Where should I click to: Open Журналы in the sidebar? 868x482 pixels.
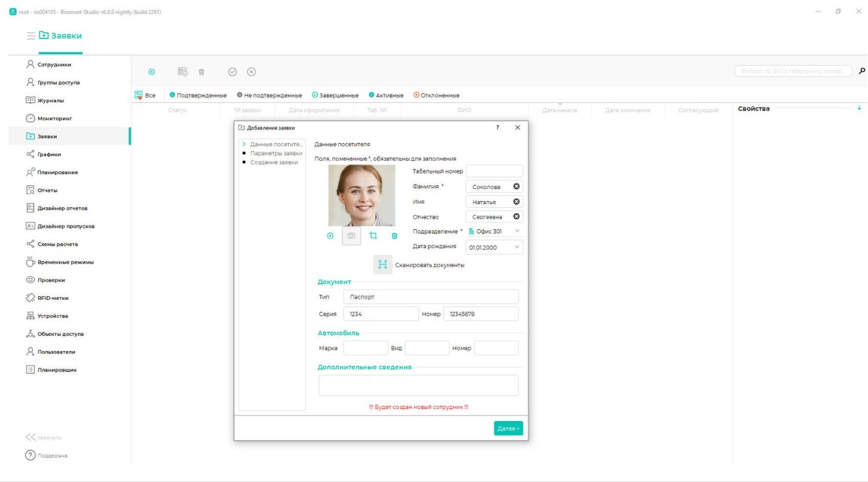(x=51, y=101)
